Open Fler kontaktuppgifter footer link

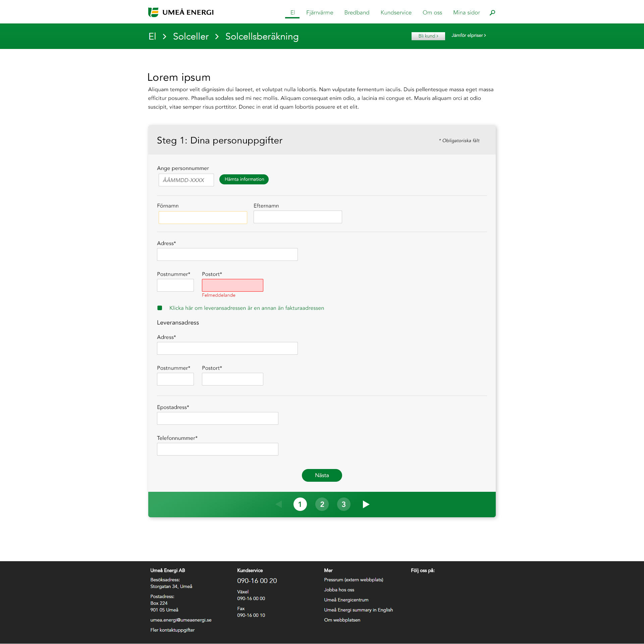coord(172,630)
